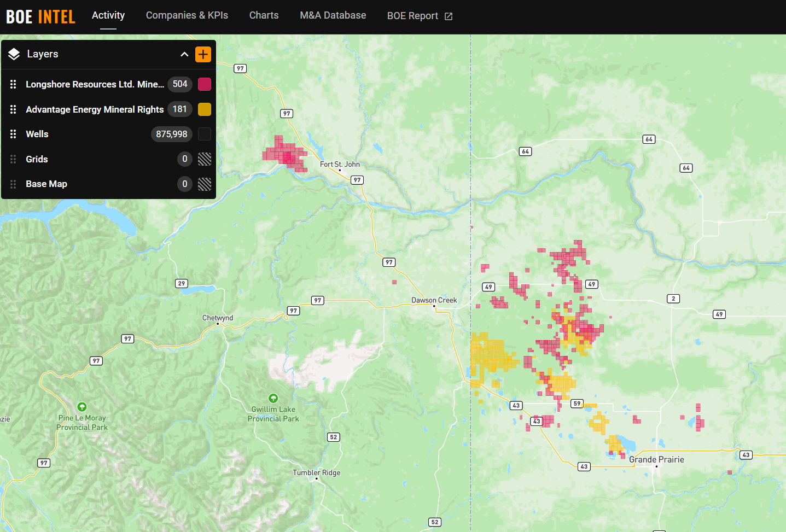Grab drag handle of Longshore Resources layer
This screenshot has width=786, height=532.
[x=13, y=84]
